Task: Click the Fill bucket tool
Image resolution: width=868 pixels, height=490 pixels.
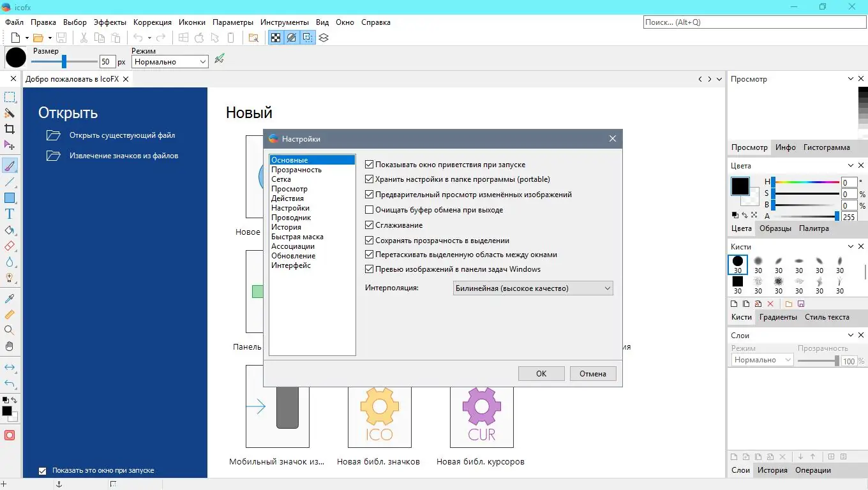Action: point(9,232)
